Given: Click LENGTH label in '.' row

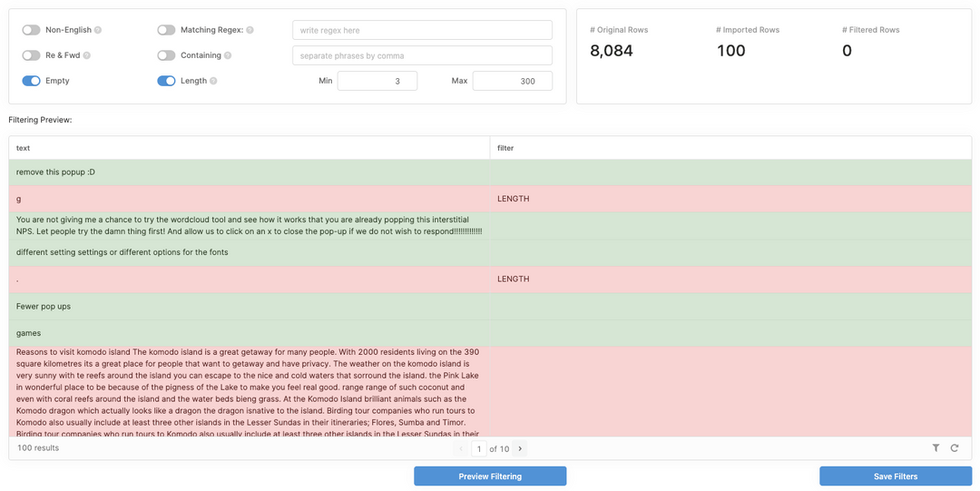Looking at the screenshot, I should tap(513, 279).
